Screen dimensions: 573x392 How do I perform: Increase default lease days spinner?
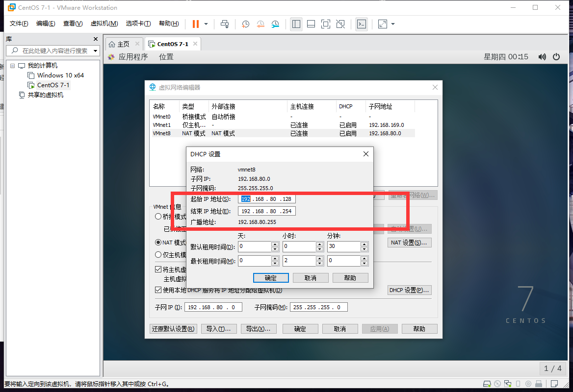[x=275, y=244]
